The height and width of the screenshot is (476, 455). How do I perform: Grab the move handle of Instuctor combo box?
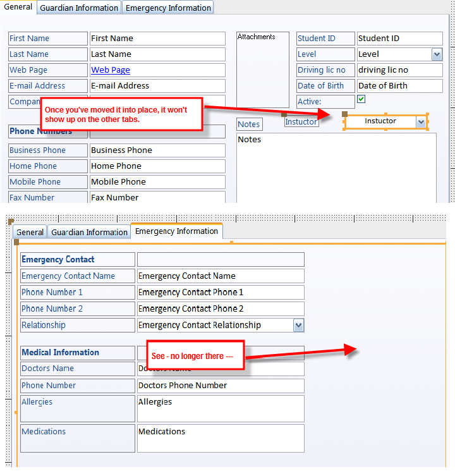[344, 114]
